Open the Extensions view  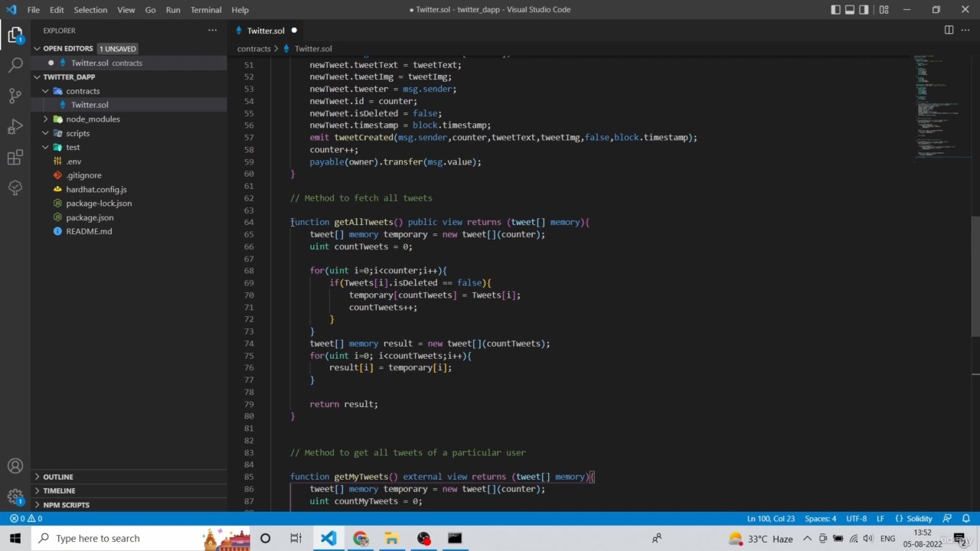pyautogui.click(x=15, y=157)
